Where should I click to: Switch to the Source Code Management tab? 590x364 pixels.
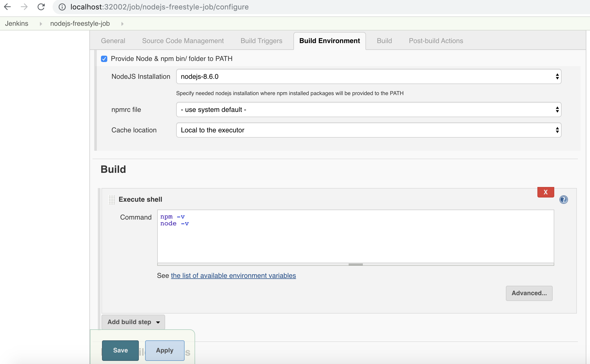point(182,41)
